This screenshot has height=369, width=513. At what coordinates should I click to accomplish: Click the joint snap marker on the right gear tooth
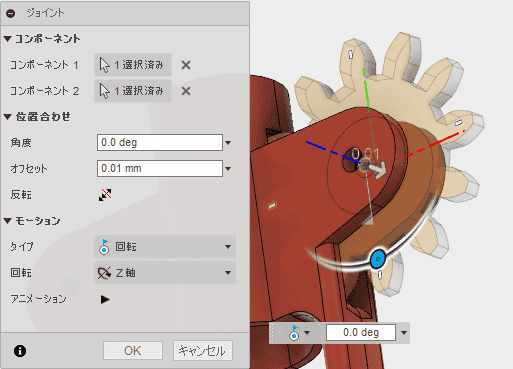click(x=459, y=123)
